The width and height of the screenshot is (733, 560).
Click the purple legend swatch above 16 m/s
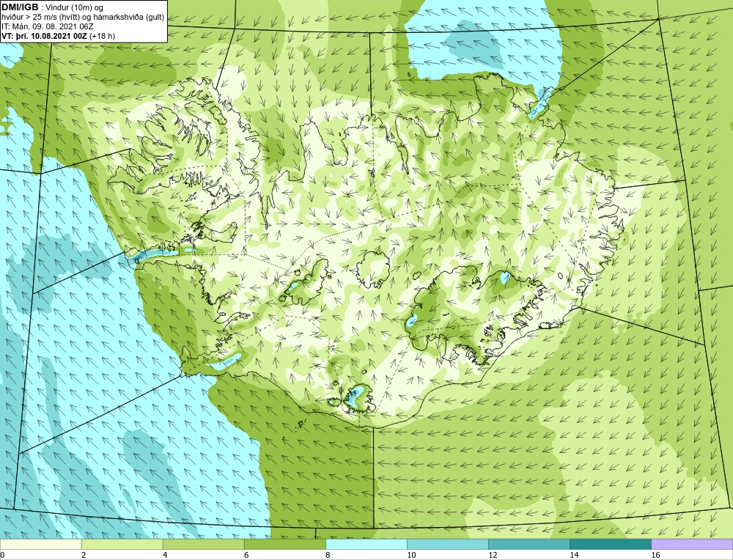pos(692,544)
